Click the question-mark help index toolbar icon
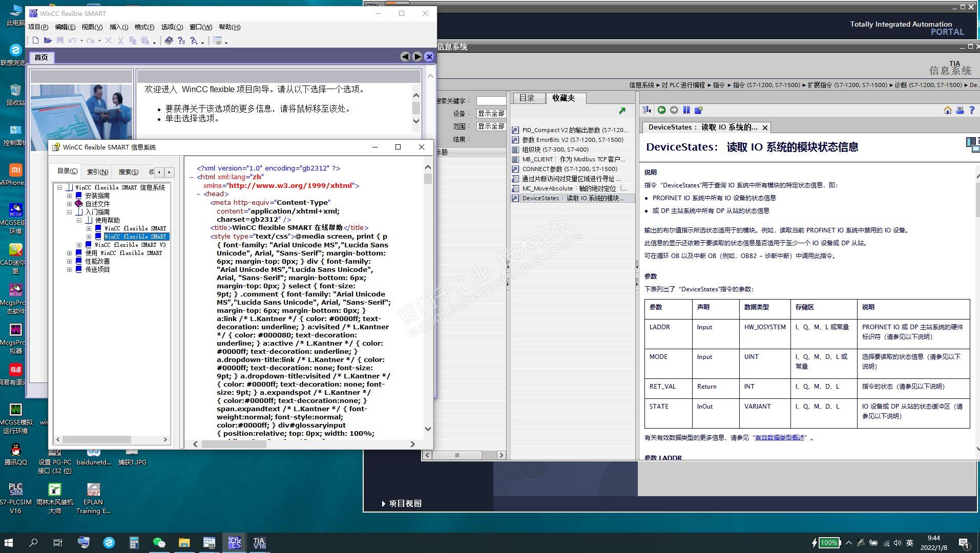 [181, 40]
